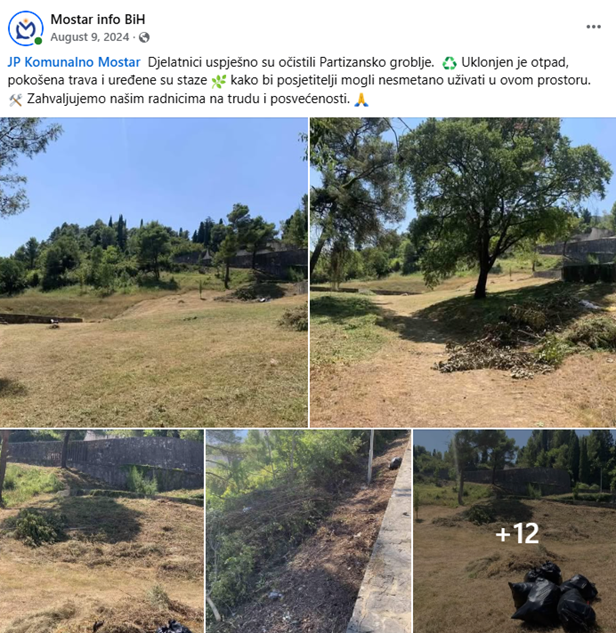Open the bottom-middle photo of stone path edge

pyautogui.click(x=308, y=531)
